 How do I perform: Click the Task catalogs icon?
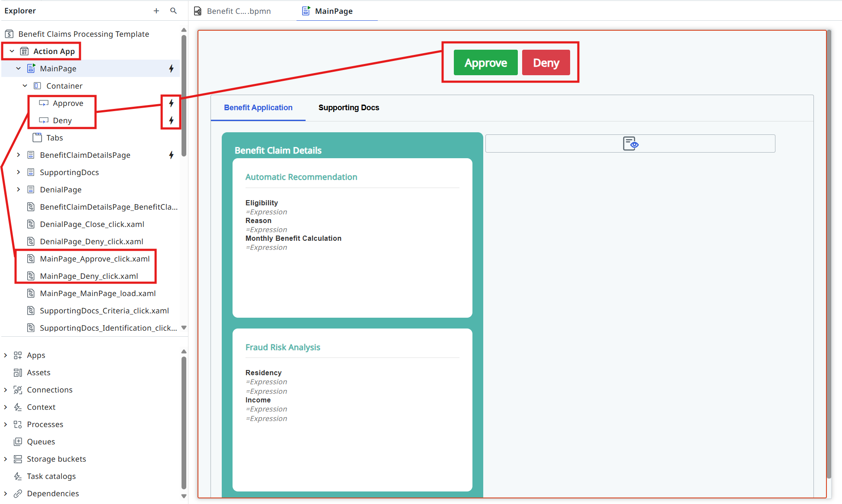[x=18, y=476]
